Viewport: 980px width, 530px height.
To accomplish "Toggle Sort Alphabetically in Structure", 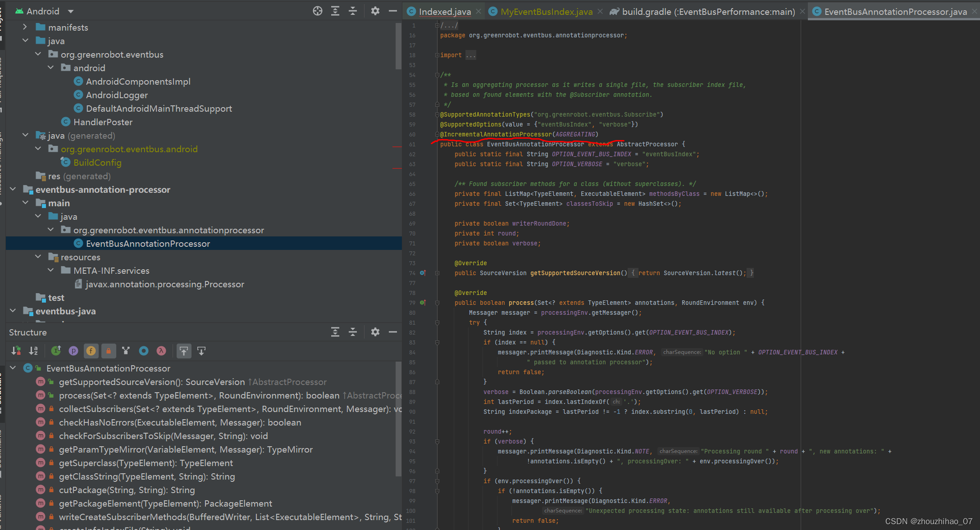I will tap(34, 351).
